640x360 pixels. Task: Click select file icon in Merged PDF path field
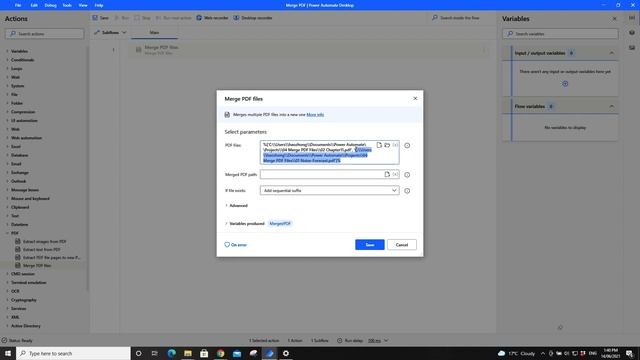[x=387, y=174]
